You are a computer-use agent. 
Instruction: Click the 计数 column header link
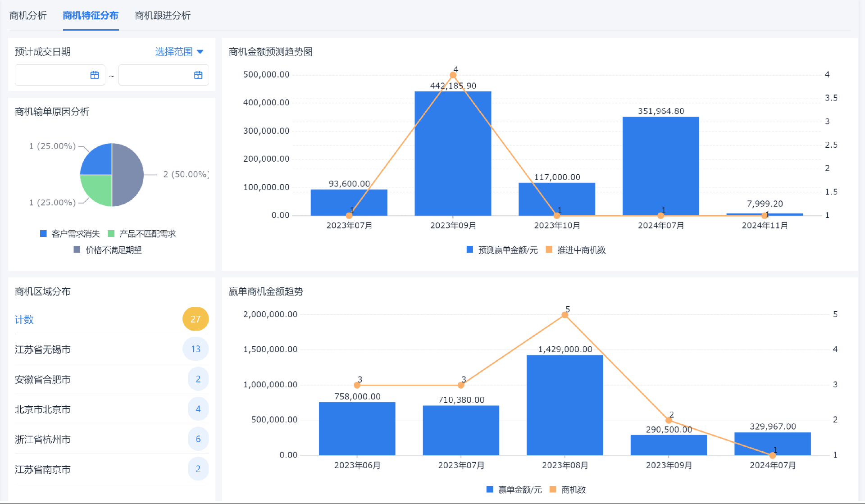pyautogui.click(x=24, y=320)
